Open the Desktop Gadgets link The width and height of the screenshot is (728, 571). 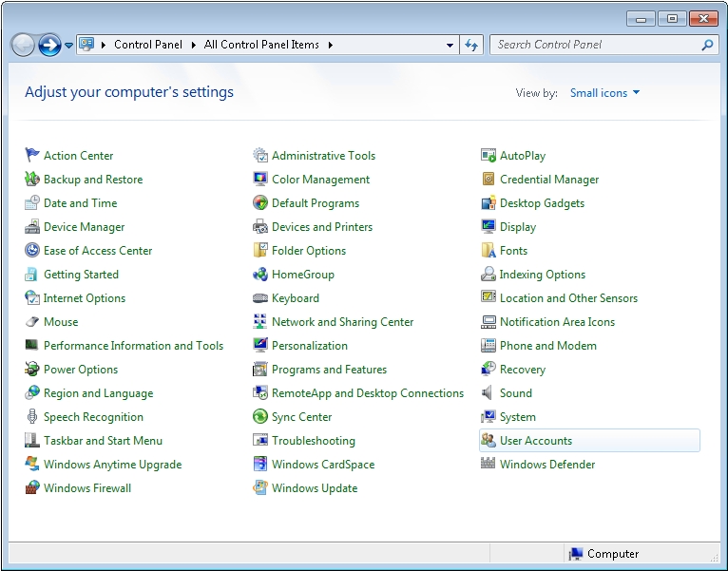click(x=543, y=203)
